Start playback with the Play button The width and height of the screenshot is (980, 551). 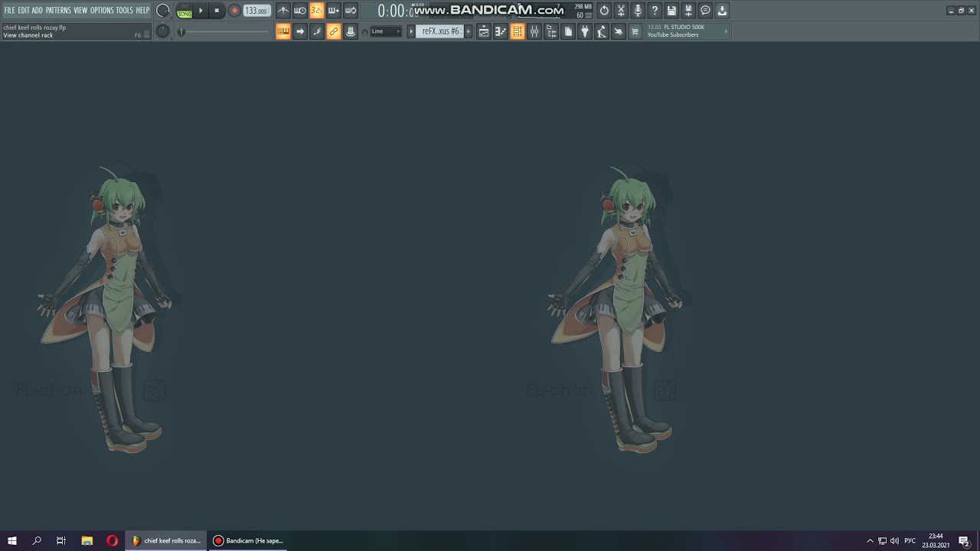pos(201,11)
